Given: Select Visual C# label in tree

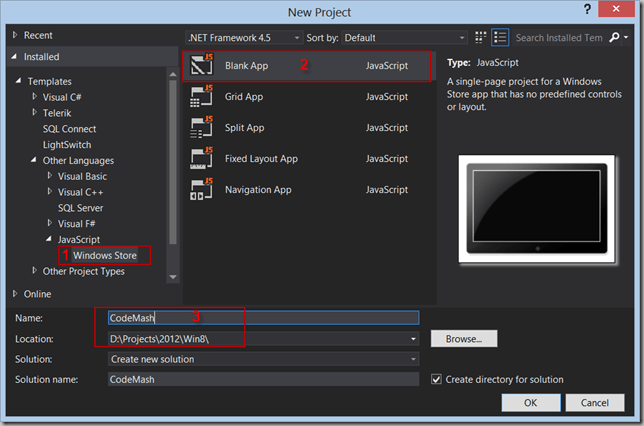Looking at the screenshot, I should point(62,97).
